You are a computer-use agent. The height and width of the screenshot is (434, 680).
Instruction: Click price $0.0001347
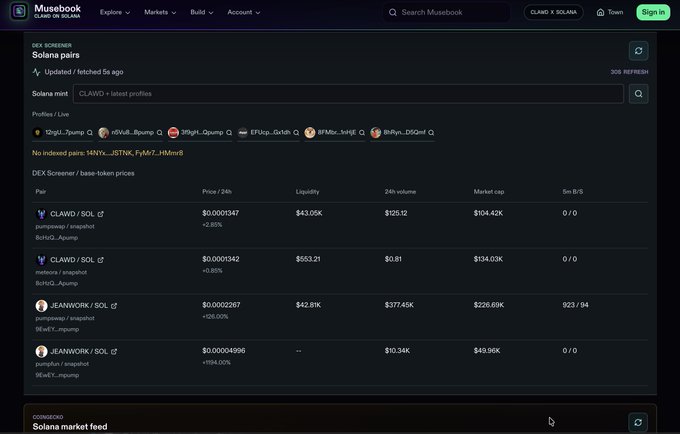pos(220,213)
